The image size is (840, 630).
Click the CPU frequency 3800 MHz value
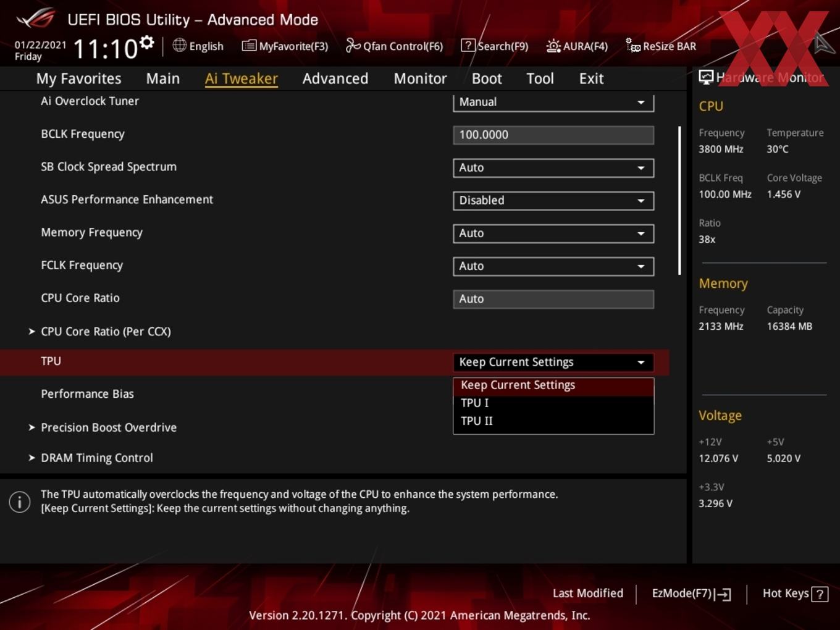coord(721,149)
